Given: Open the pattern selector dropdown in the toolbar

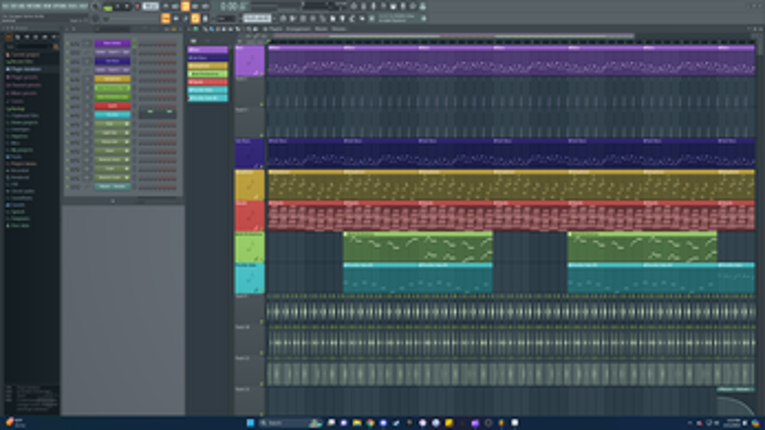Looking at the screenshot, I should click(257, 18).
